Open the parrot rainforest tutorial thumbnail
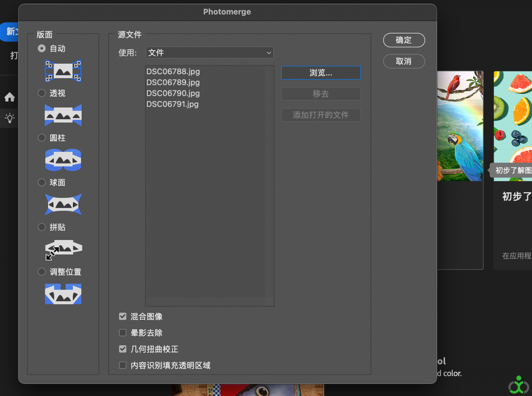Screen dimensions: 532x396 tap(460, 126)
